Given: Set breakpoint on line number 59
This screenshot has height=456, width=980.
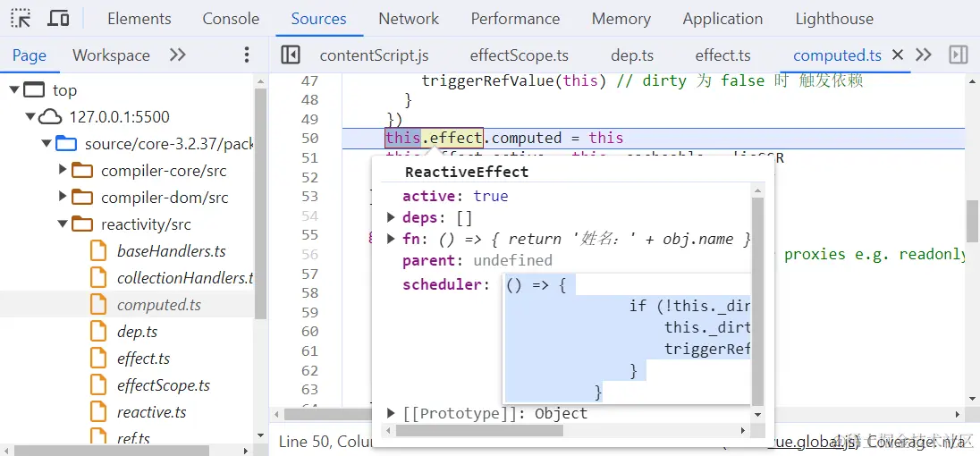Looking at the screenshot, I should (x=309, y=312).
